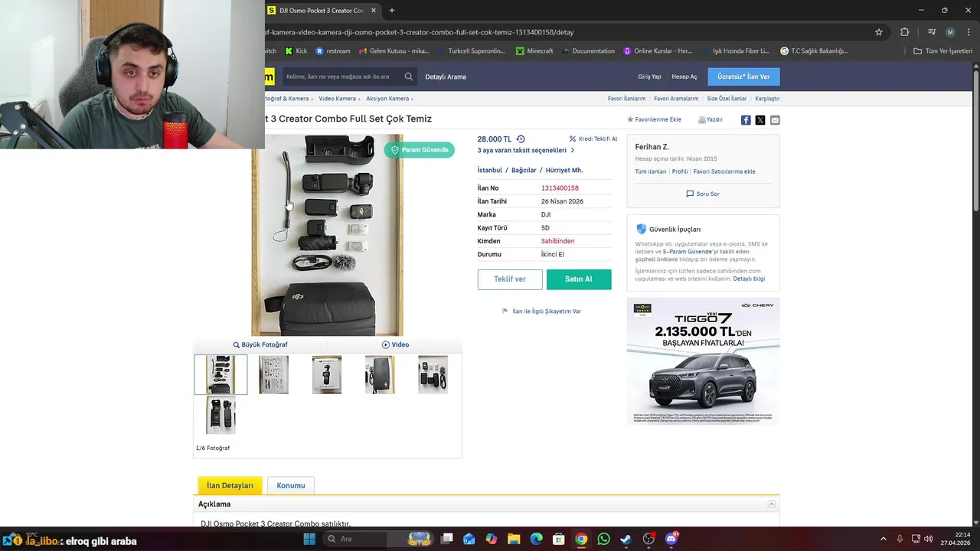Click the Teklif ver button
Viewport: 980px width, 551px height.
(x=510, y=279)
